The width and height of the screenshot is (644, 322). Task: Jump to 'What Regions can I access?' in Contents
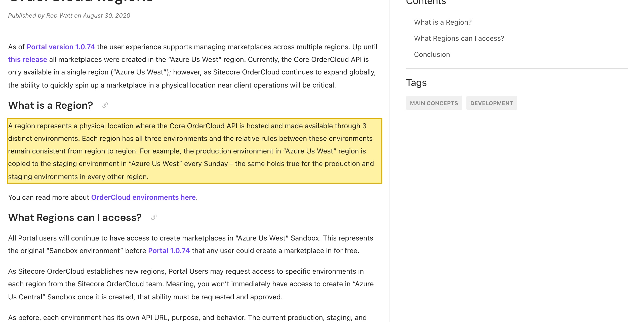click(459, 38)
